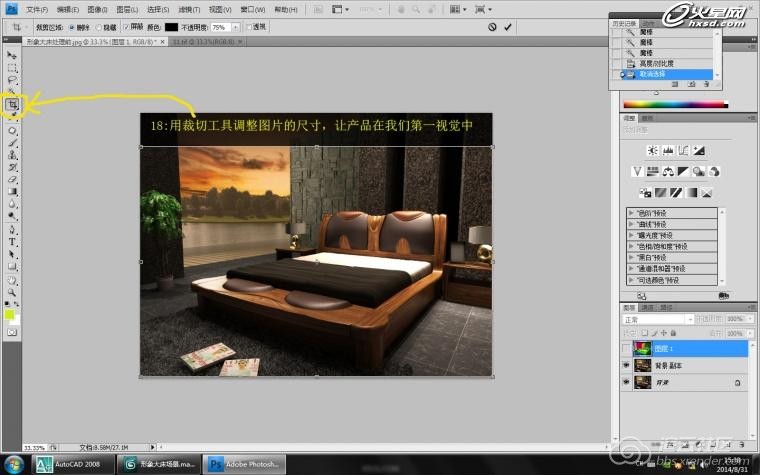Select the Horizontal Type tool
This screenshot has width=760, height=475.
click(12, 242)
